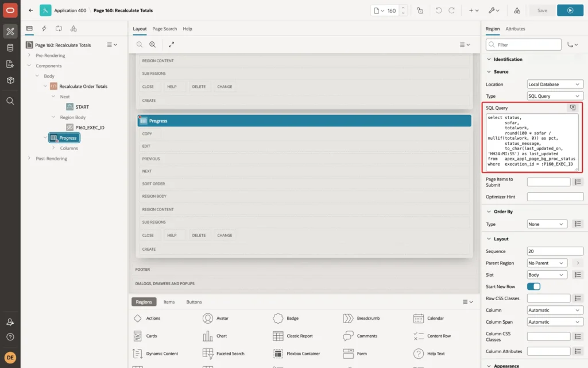Collapse the Order By section
Image resolution: width=588 pixels, height=368 pixels.
click(x=489, y=212)
